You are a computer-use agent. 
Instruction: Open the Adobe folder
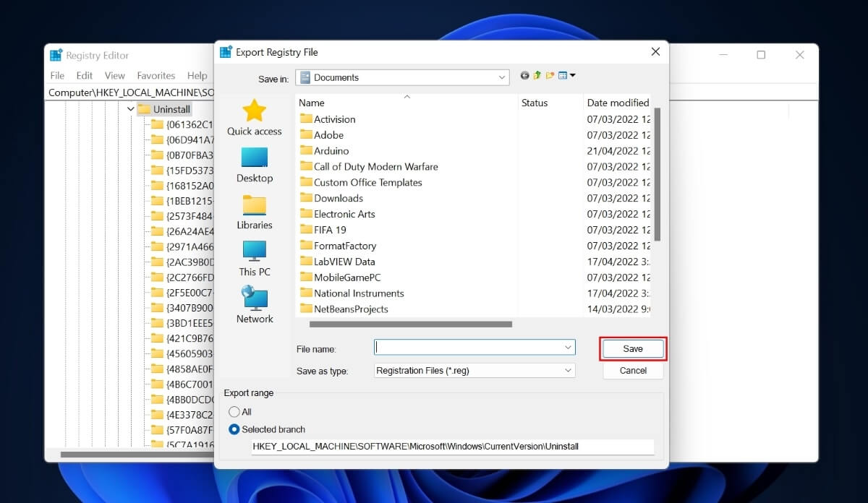pos(329,134)
